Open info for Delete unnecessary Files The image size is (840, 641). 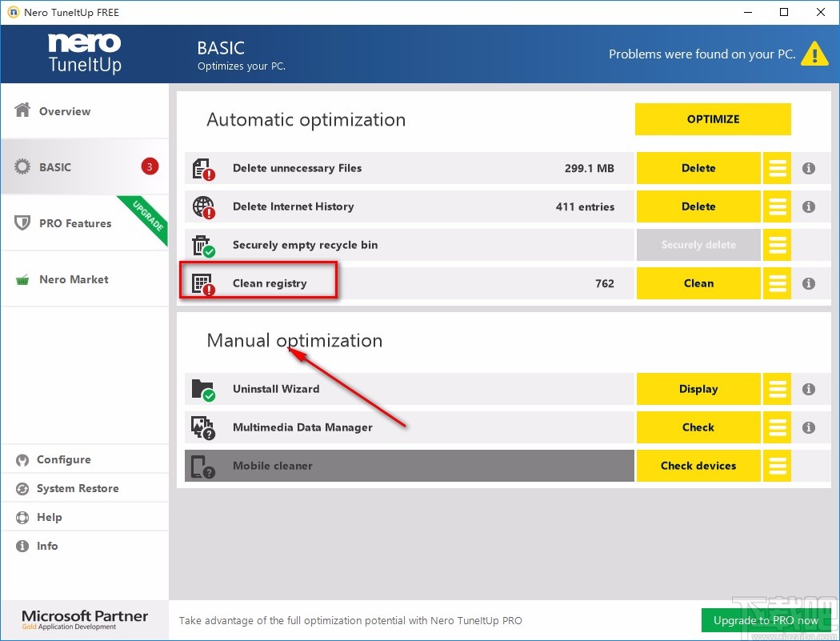[x=808, y=168]
